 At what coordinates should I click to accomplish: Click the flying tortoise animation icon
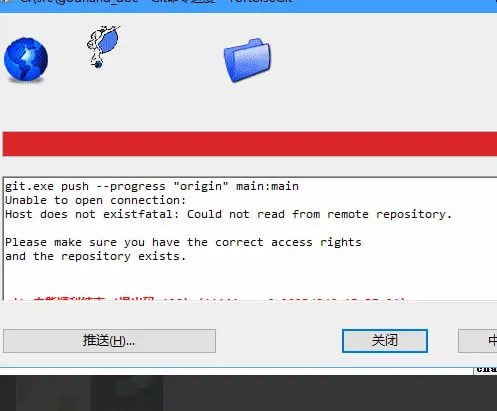coord(103,46)
